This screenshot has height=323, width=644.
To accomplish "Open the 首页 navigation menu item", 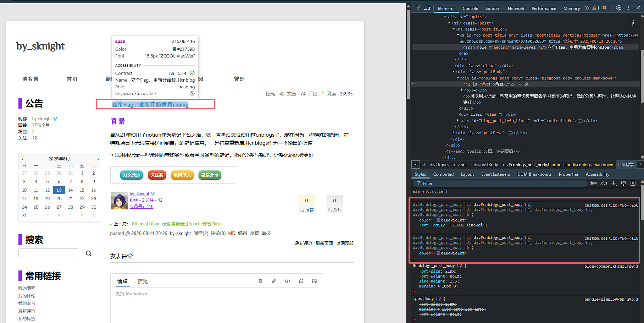I will click(x=72, y=79).
